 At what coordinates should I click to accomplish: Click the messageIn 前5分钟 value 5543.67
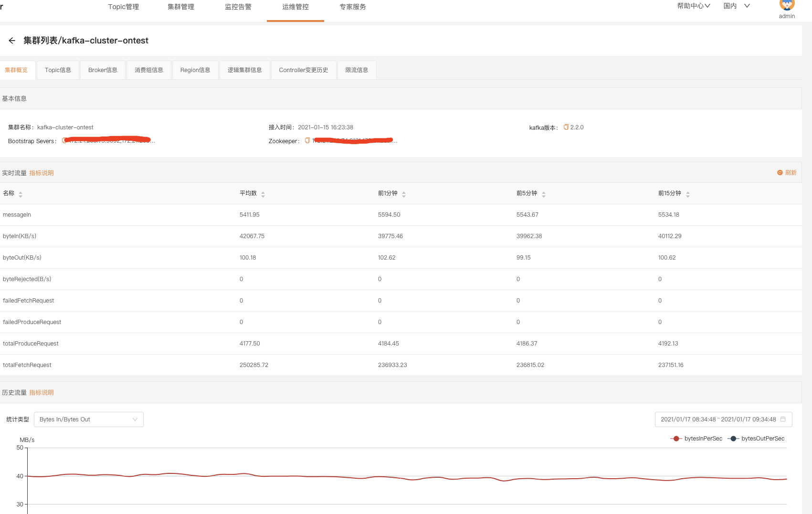[527, 215]
